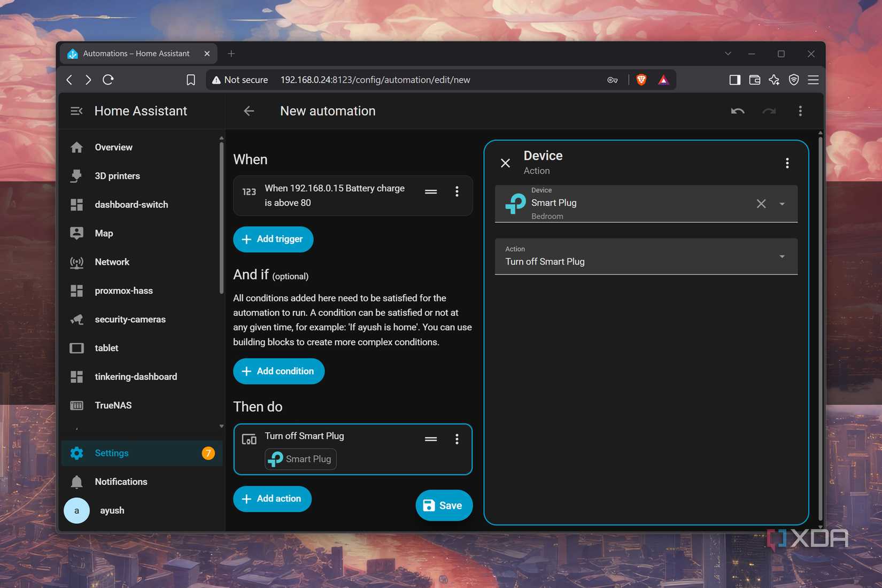The width and height of the screenshot is (882, 588).
Task: Expand the Device selector dropdown
Action: click(782, 204)
